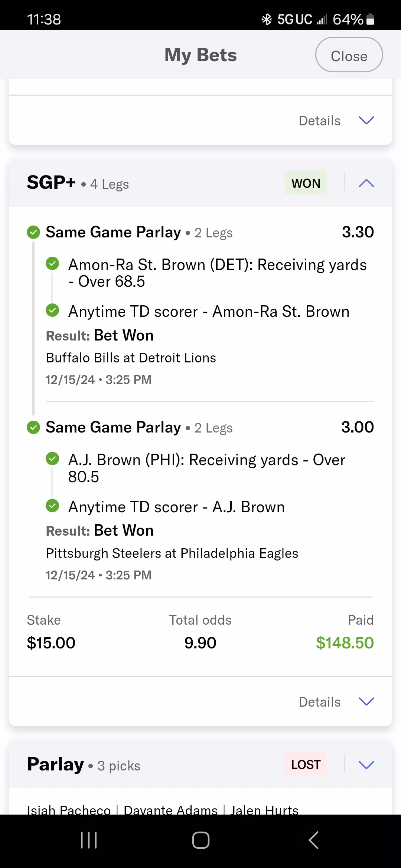Tap the SGP+ bet title
Screen dimensions: 401x868
[51, 183]
